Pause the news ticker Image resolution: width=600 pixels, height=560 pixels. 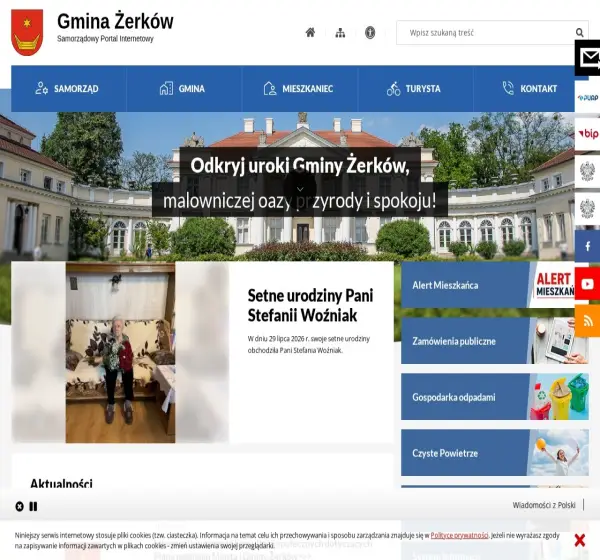33,506
